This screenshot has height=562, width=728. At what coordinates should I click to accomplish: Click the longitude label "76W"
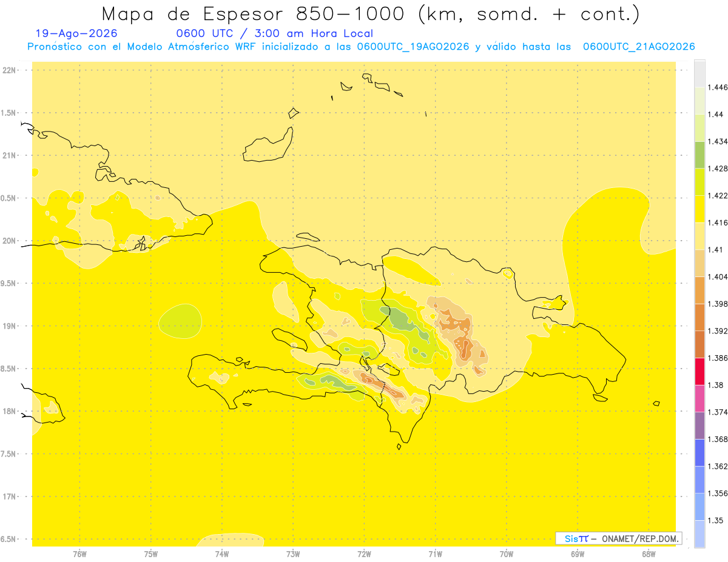point(79,554)
